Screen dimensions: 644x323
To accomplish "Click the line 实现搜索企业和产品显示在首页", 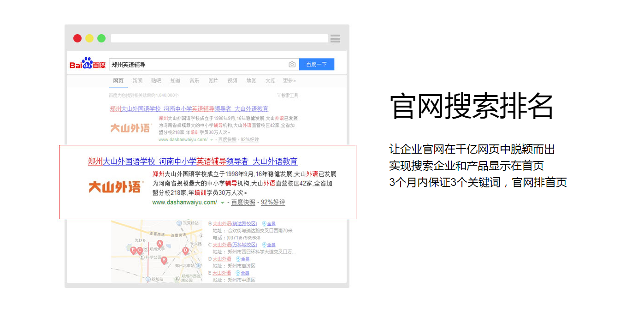I will [x=467, y=166].
